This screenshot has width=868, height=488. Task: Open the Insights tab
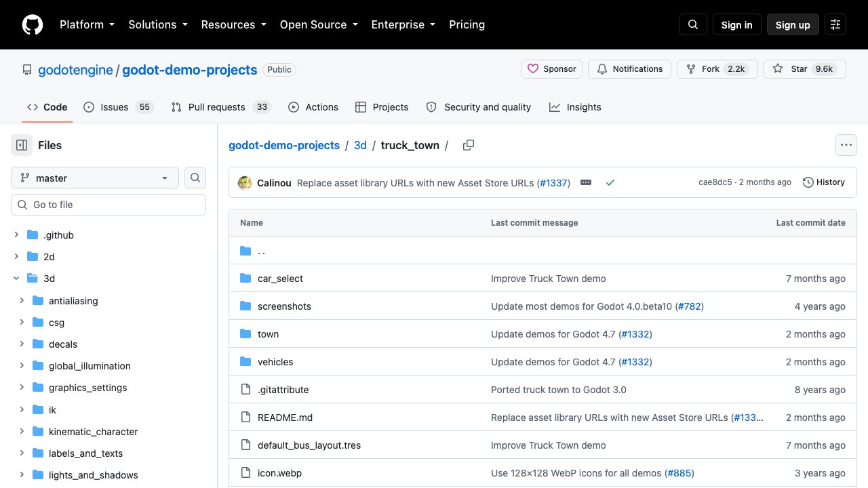(x=575, y=107)
